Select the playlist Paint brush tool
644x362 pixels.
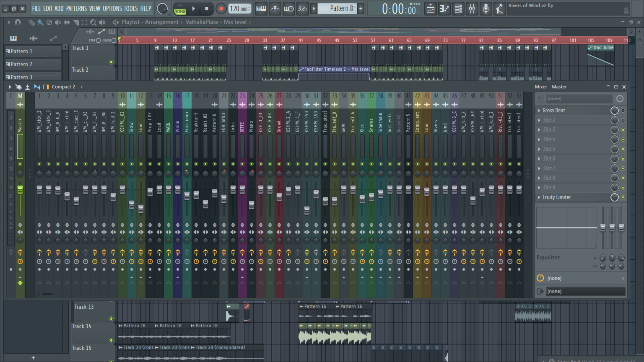point(40,22)
